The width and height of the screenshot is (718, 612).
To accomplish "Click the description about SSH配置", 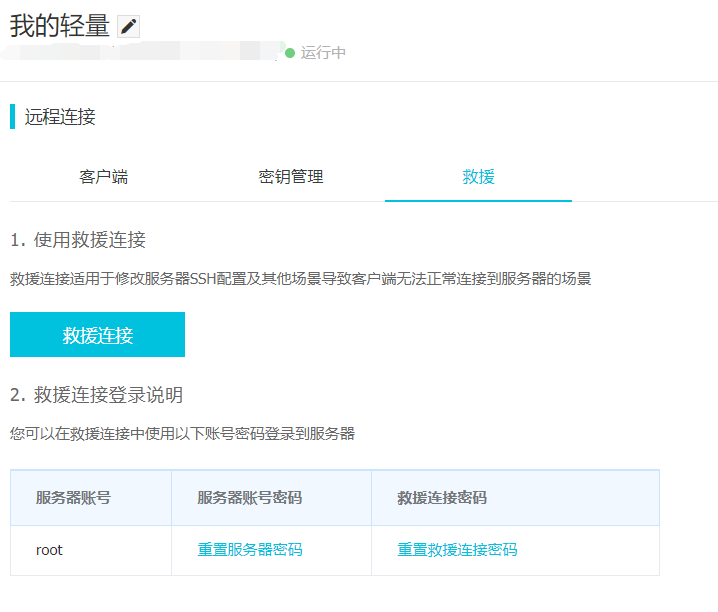I will [x=300, y=279].
